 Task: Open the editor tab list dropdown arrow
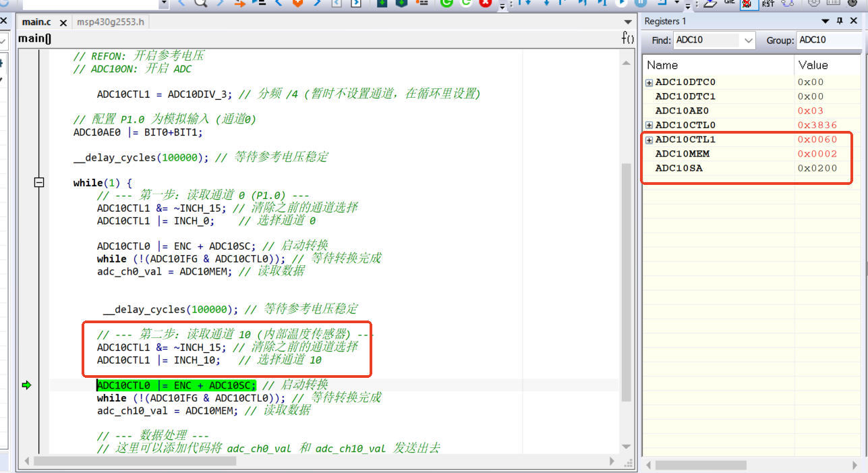coord(629,22)
